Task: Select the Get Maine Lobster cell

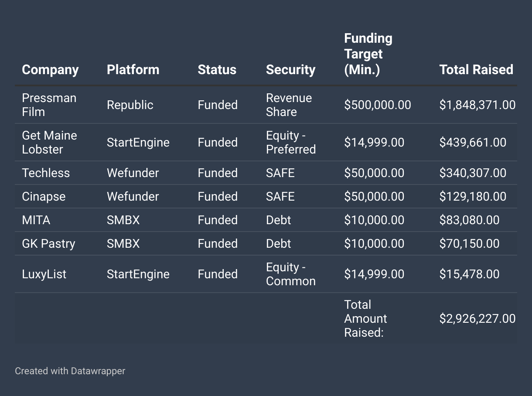Action: click(49, 142)
